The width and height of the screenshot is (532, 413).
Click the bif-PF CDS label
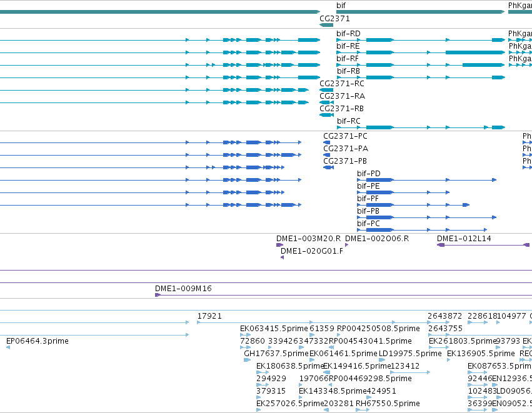click(x=368, y=199)
